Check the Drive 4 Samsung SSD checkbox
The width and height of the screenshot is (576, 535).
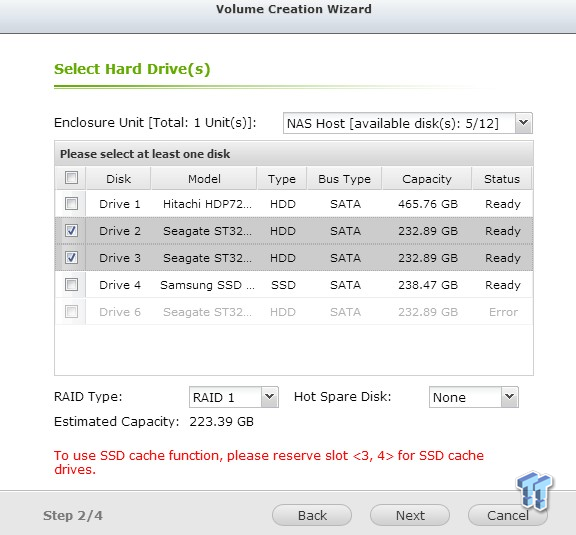point(71,284)
